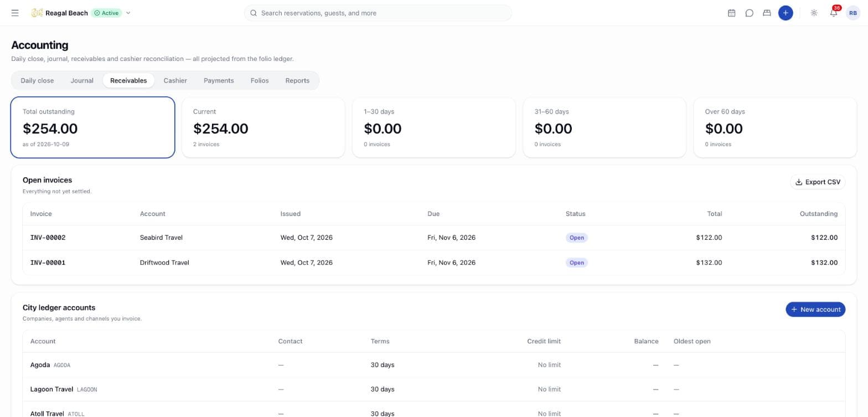Image resolution: width=868 pixels, height=417 pixels.
Task: Open the Journal tab
Action: coord(82,80)
